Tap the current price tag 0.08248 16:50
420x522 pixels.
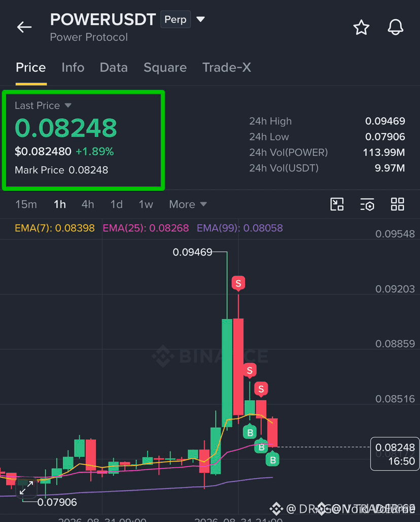click(x=395, y=454)
